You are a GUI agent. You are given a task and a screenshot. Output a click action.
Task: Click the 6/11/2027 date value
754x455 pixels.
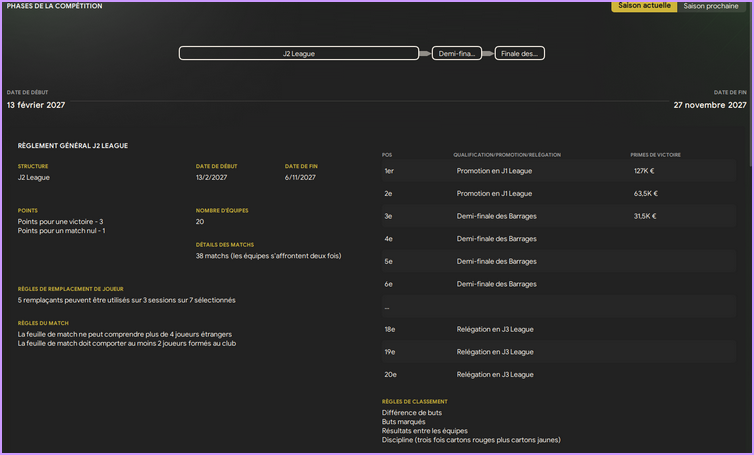[x=300, y=177]
